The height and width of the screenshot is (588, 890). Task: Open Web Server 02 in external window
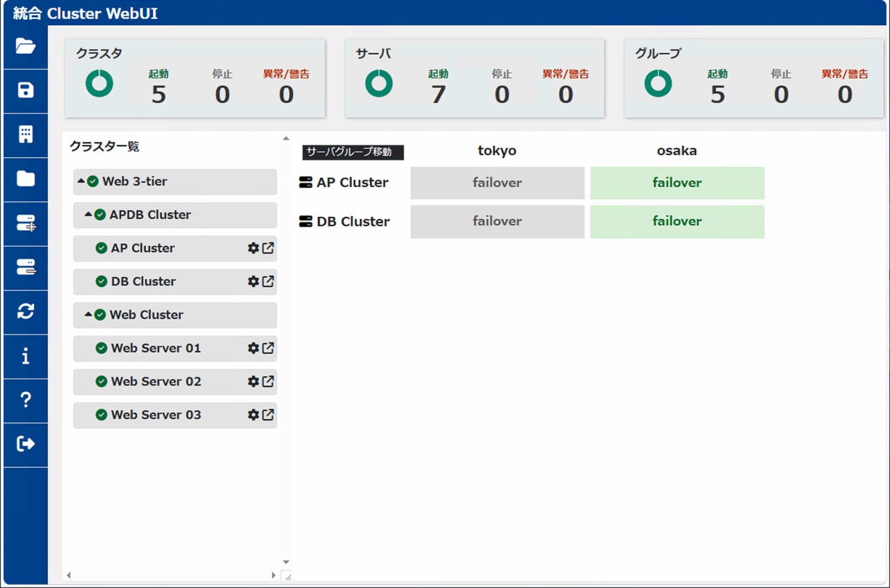pos(268,382)
